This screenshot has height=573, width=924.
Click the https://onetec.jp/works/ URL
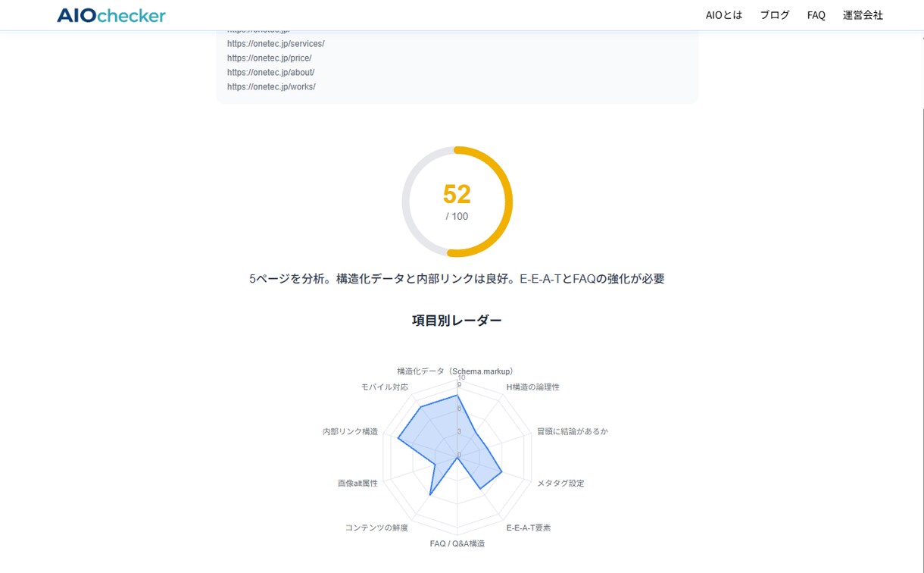click(x=271, y=87)
